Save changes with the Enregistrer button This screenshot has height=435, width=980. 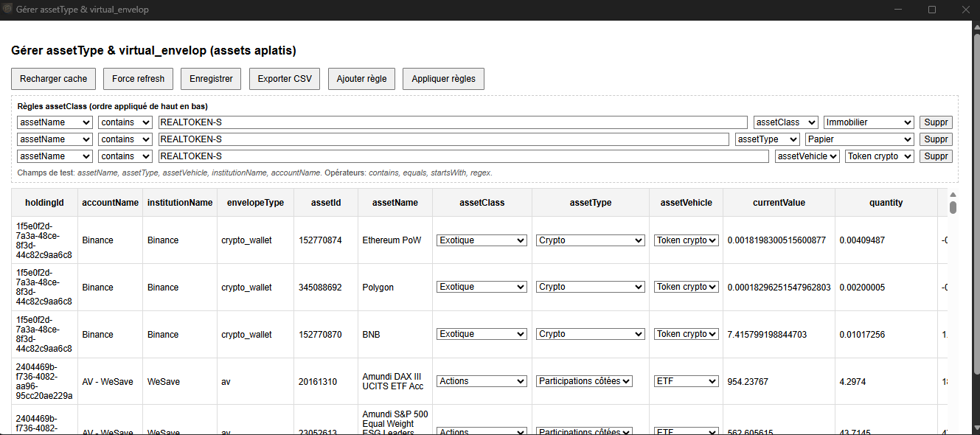(211, 79)
